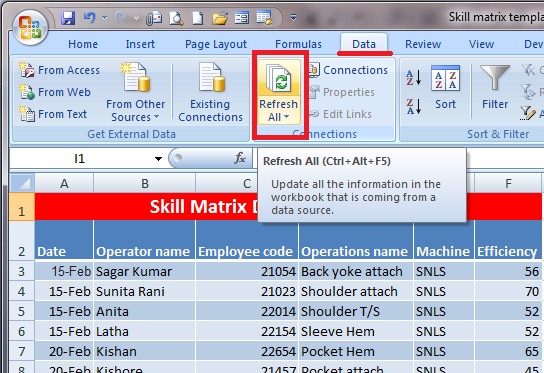Open From Other Sources dropdown

click(x=136, y=92)
